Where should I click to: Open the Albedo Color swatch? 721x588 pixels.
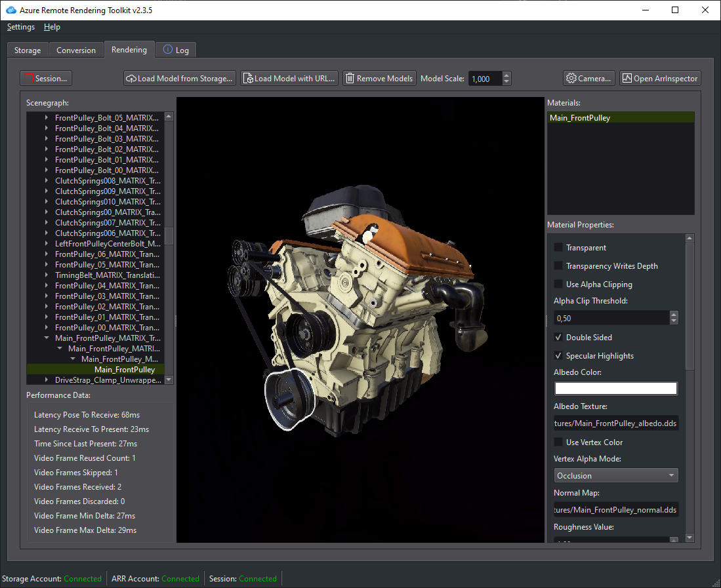(x=615, y=388)
